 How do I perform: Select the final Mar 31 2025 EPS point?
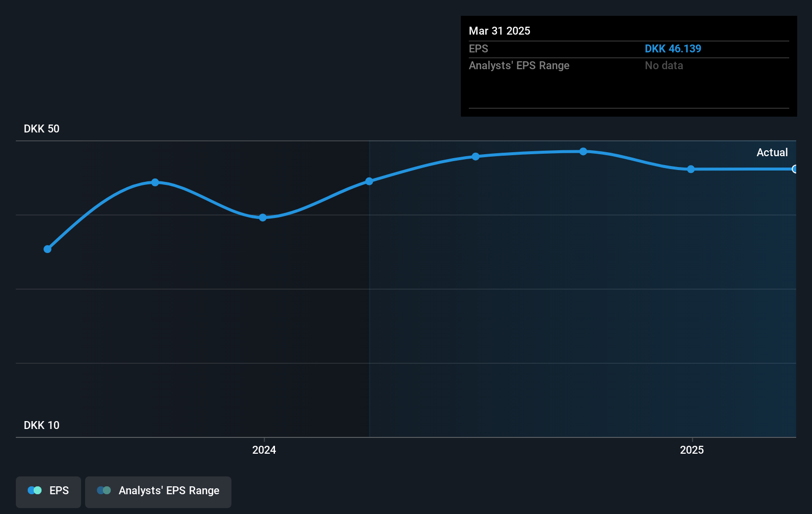(x=795, y=169)
